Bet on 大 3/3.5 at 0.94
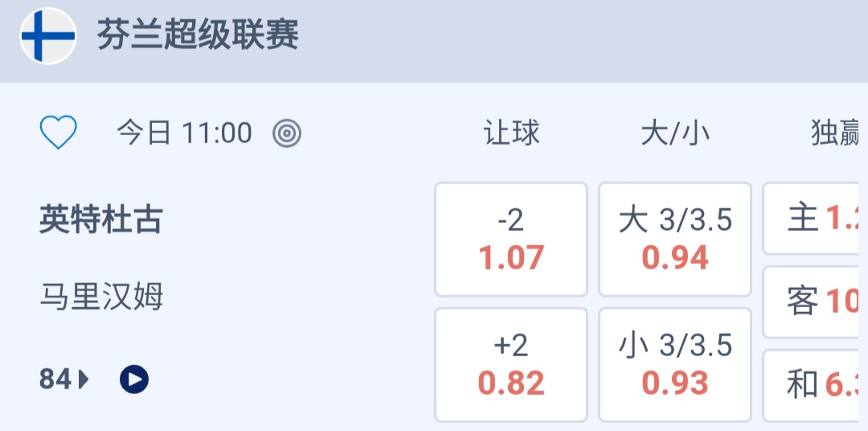This screenshot has width=868, height=431. pos(675,239)
